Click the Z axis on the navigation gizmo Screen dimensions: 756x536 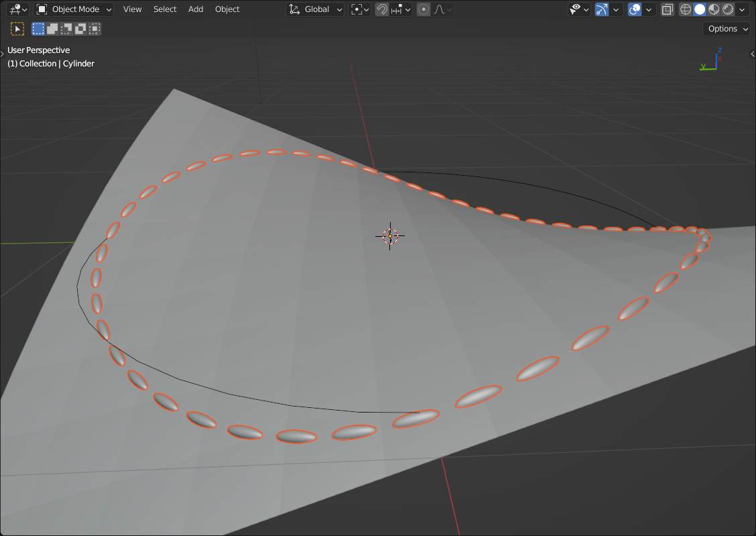(x=720, y=50)
